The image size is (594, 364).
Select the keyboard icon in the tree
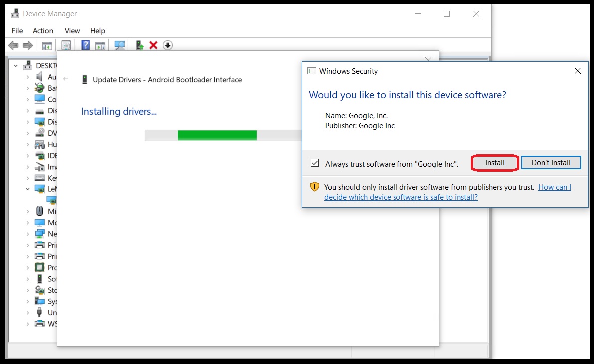[x=39, y=178]
